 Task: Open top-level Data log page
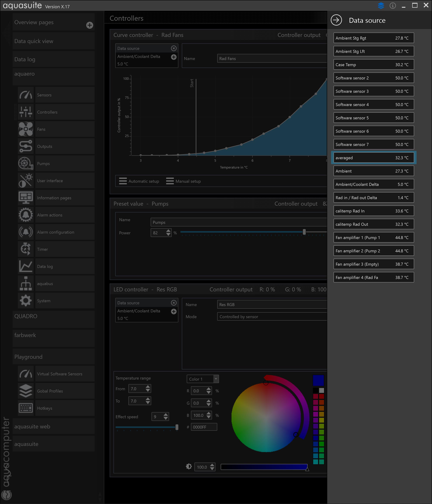coord(54,59)
